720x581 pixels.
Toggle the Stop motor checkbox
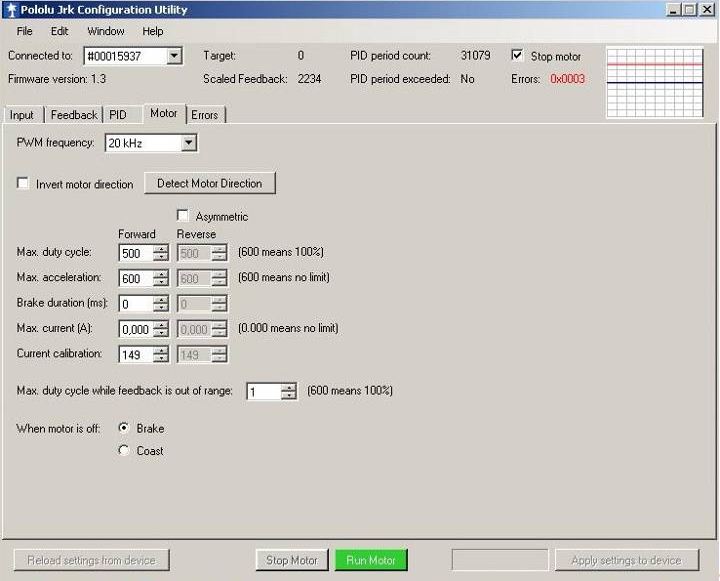pyautogui.click(x=517, y=56)
